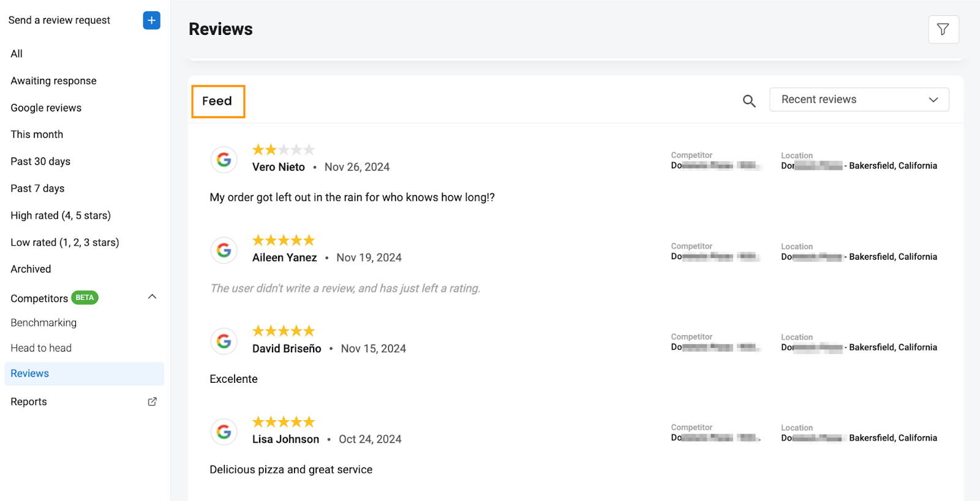The height and width of the screenshot is (501, 980).
Task: Select Low rated (1, 2, 3 stars)
Action: tap(65, 243)
